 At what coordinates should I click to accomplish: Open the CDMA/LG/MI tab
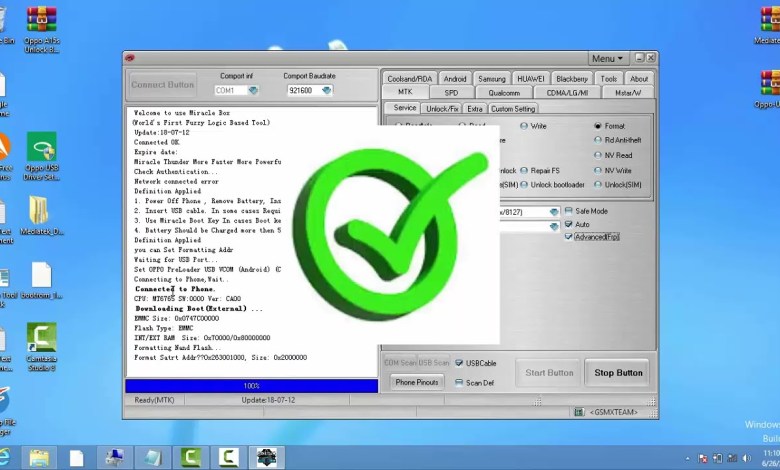point(567,93)
